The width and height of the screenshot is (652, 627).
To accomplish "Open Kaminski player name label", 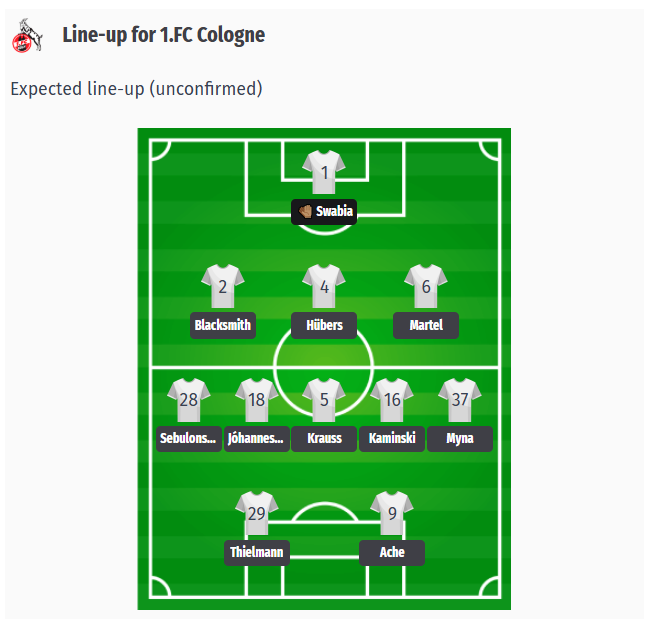I will 392,439.
